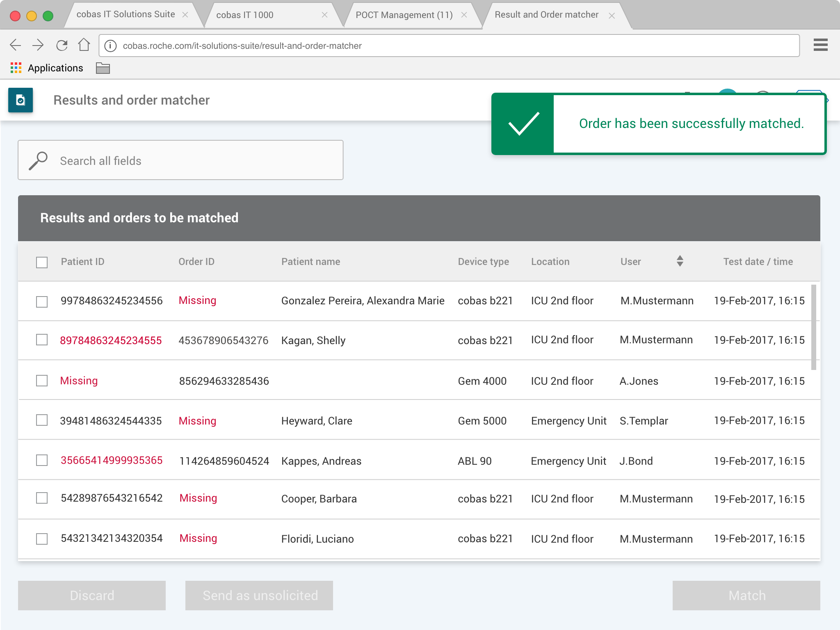This screenshot has width=840, height=630.
Task: Open the bookmarks folder icon
Action: tap(103, 68)
